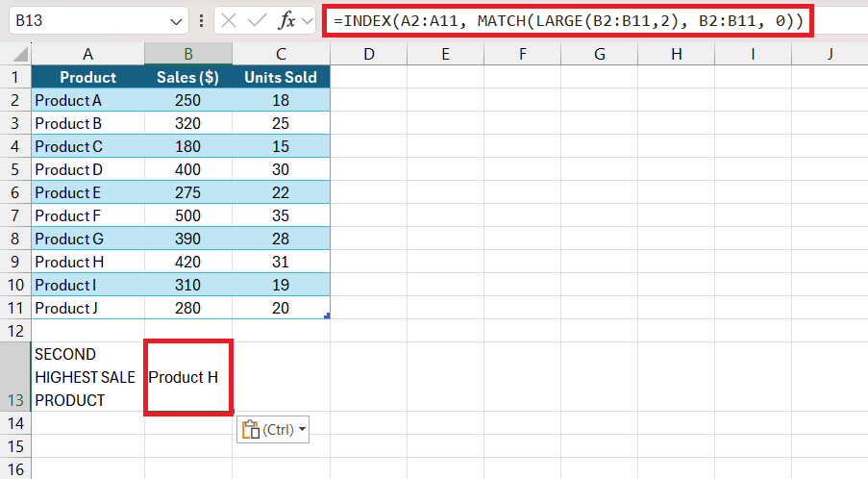Select row 16 header
Screen dimensions: 868x479
(15, 469)
